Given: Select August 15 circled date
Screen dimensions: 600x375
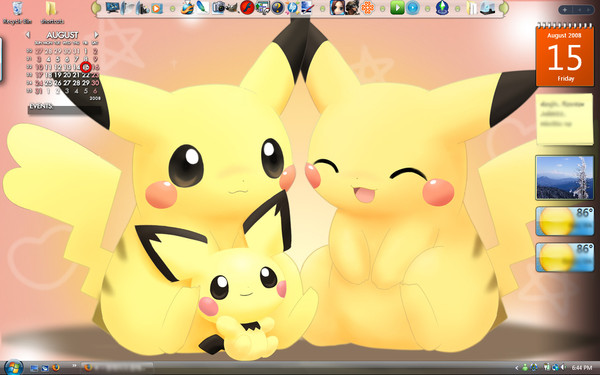Looking at the screenshot, I should point(86,67).
